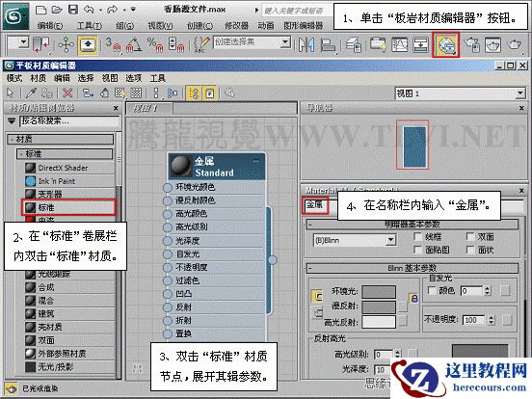Enable the 线框 wireframe checkbox
The width and height of the screenshot is (532, 399).
(418, 236)
